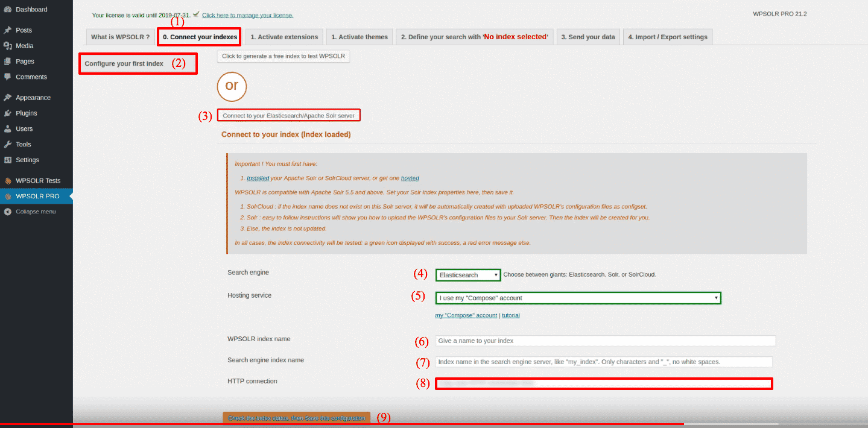The height and width of the screenshot is (428, 868).
Task: Click the "Search engine" field label
Action: [248, 272]
